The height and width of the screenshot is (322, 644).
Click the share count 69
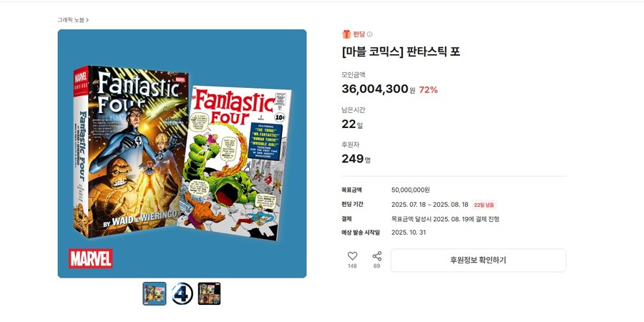pos(376,266)
